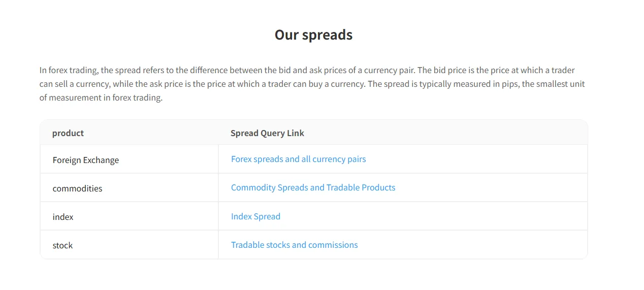
Task: Follow the Index Spread link
Action: [x=255, y=216]
